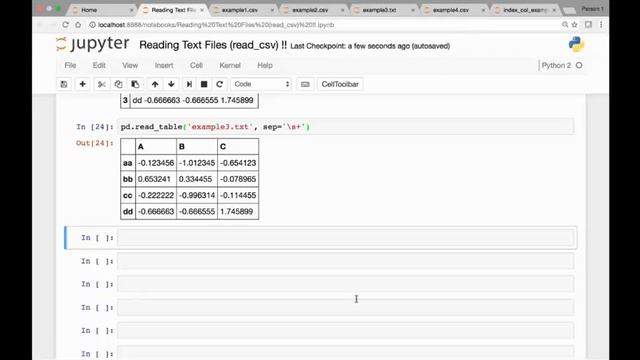Open the Insert menu

click(164, 65)
